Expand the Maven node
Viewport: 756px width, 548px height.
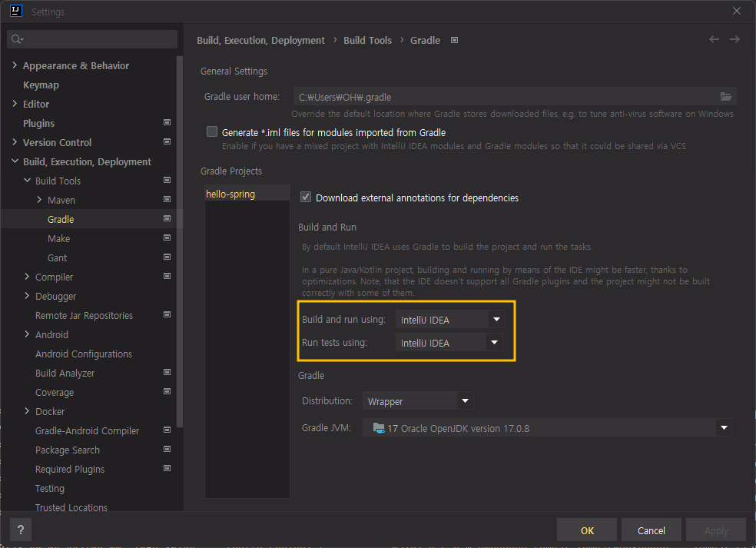(39, 199)
